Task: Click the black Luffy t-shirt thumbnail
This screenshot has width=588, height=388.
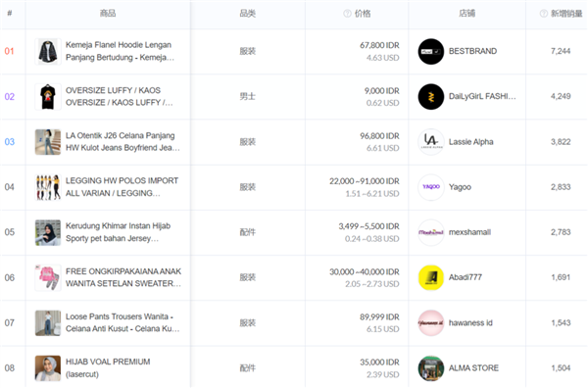Action: click(48, 97)
